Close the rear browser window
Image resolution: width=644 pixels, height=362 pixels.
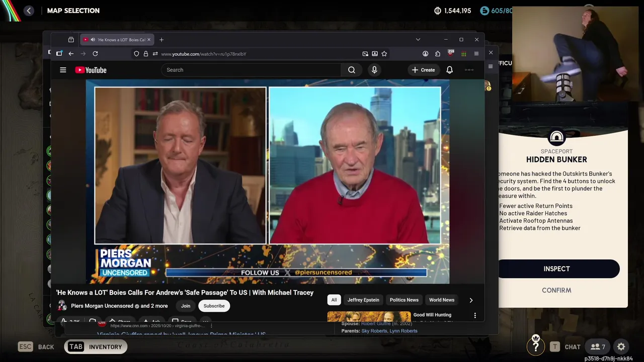point(491,52)
